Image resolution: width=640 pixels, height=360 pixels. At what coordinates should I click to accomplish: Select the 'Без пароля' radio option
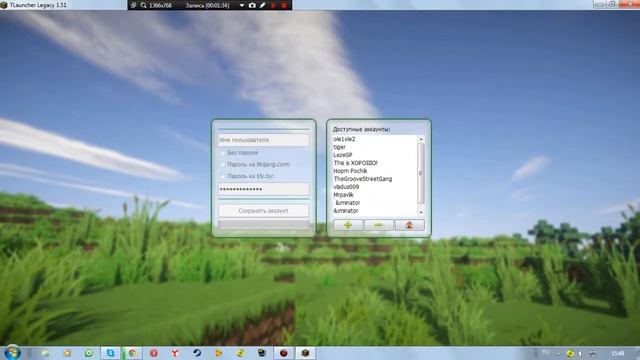point(223,153)
